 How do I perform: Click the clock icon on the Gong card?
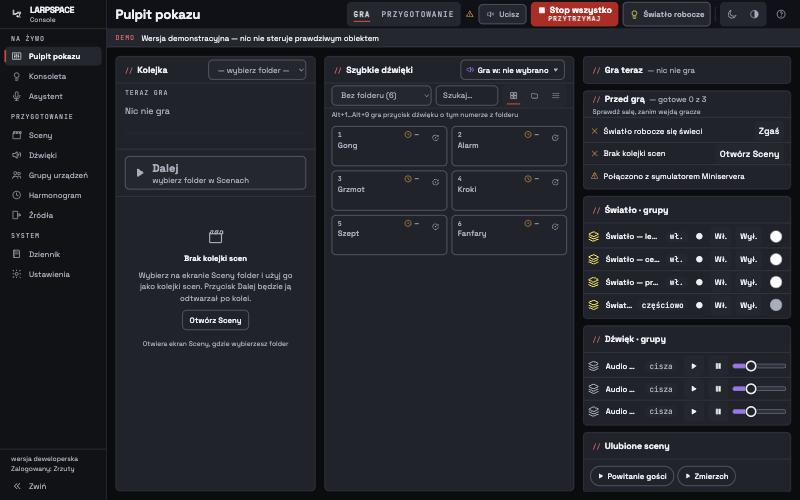[408, 135]
